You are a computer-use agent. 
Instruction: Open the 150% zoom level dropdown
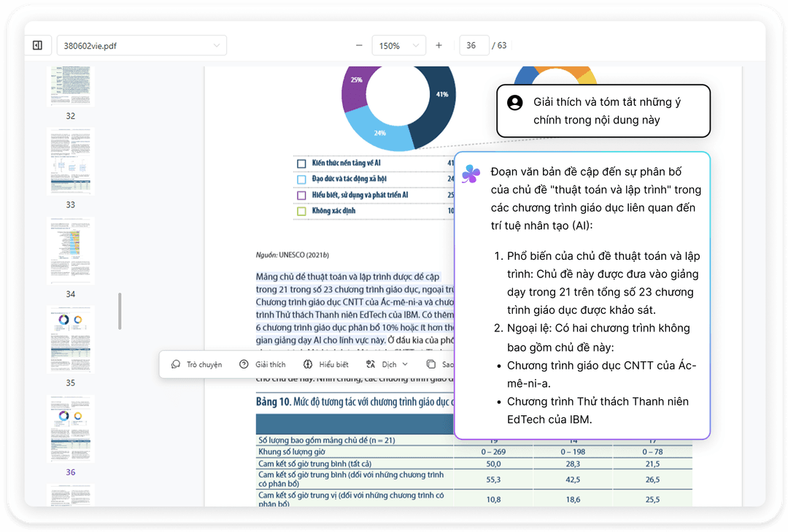point(398,45)
